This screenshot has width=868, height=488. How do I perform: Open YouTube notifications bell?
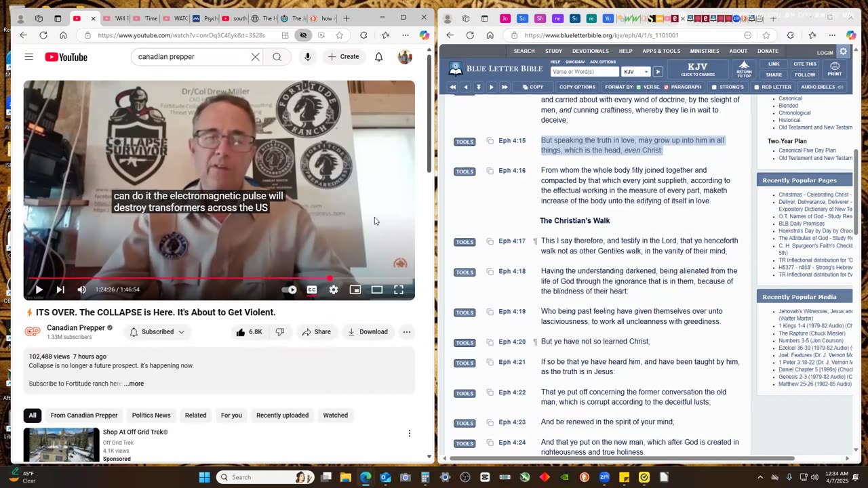click(379, 57)
